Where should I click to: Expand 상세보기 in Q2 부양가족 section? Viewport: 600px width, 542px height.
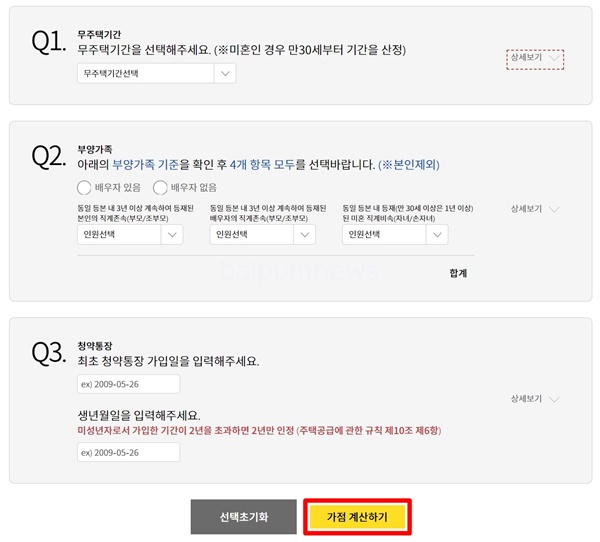(x=535, y=209)
